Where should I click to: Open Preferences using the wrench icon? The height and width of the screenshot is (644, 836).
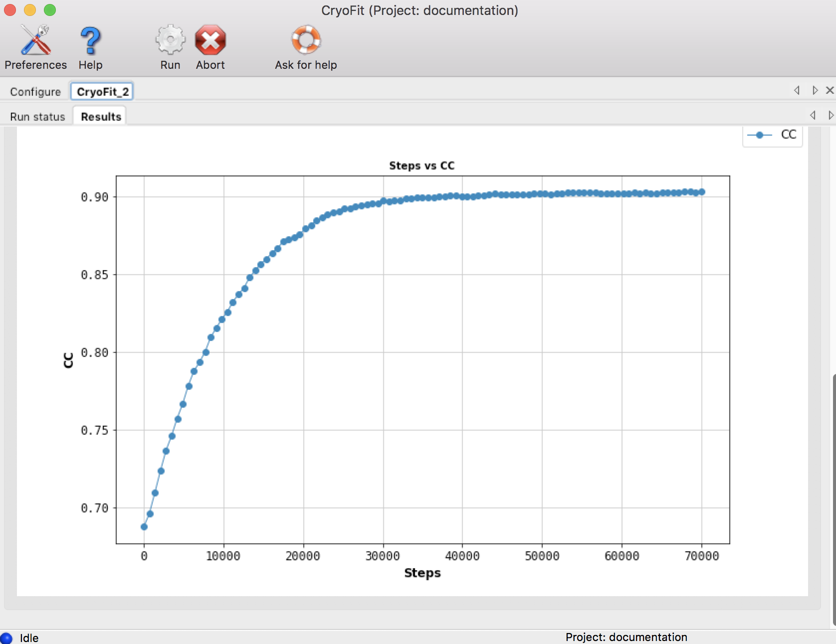[35, 41]
